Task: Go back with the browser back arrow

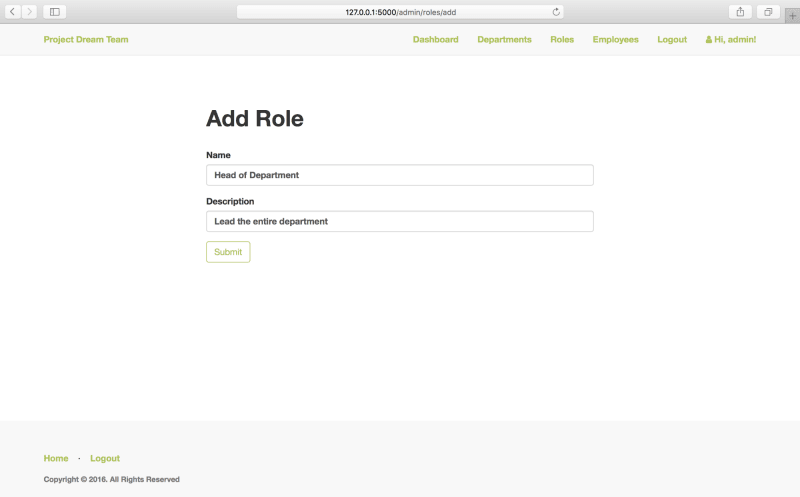Action: (13, 12)
